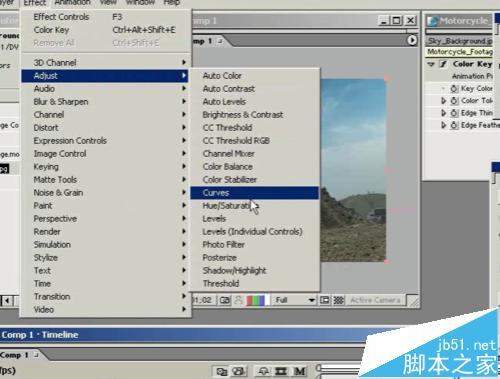Screen dimensions: 500x379
Task: Click the Active Camera view button
Action: [x=375, y=300]
